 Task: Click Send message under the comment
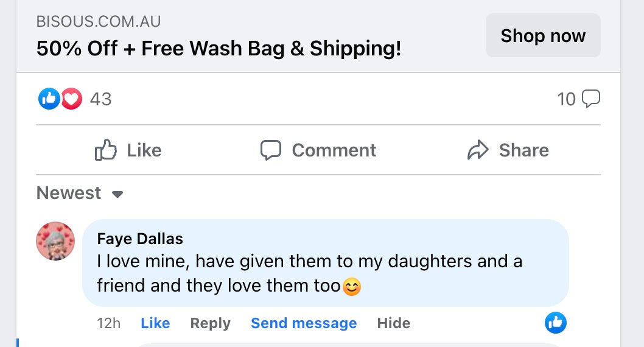[304, 323]
